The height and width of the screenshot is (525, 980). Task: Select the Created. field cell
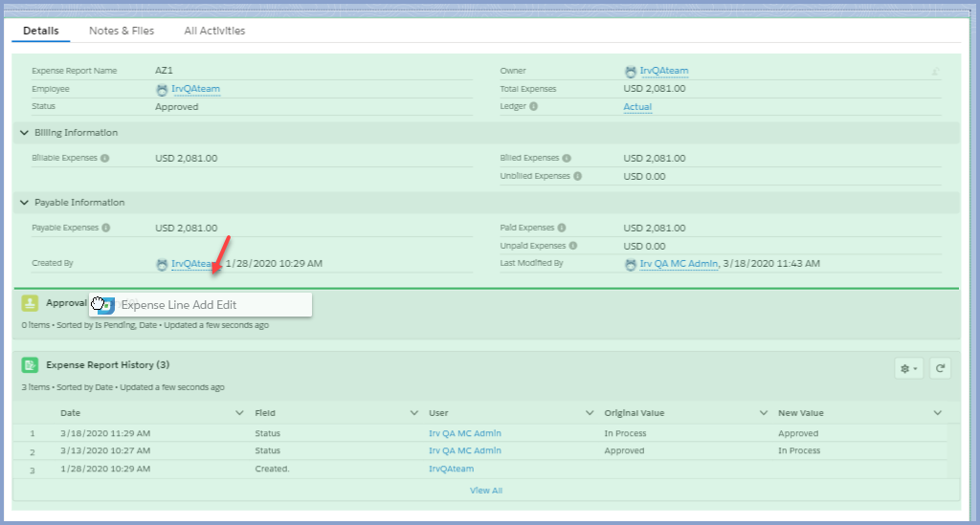(272, 469)
